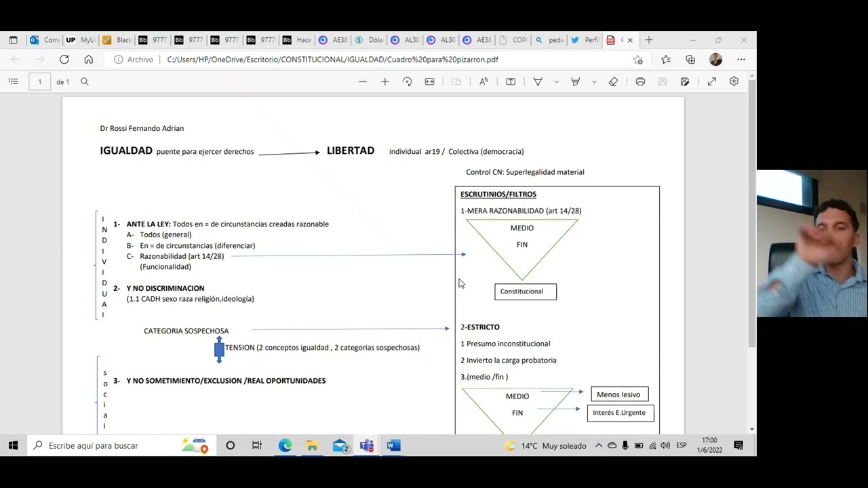Toggle fit-to-width page view
Screen dimensions: 868x488
click(429, 81)
